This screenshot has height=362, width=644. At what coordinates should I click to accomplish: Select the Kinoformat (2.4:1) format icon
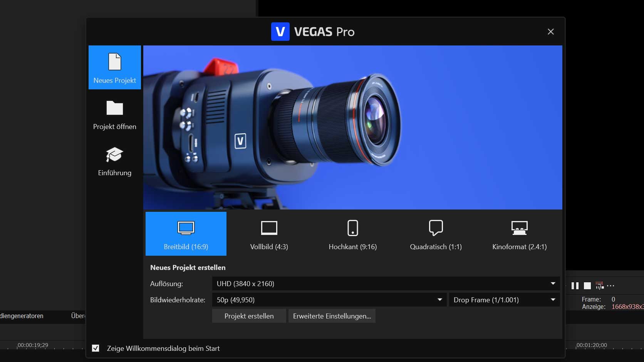(519, 228)
